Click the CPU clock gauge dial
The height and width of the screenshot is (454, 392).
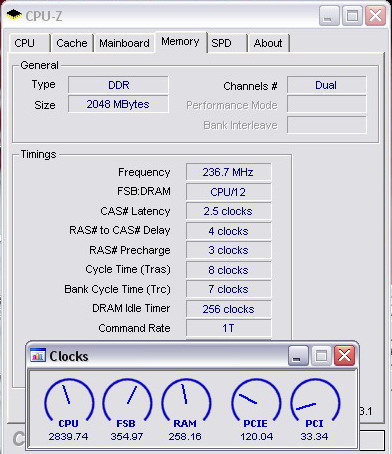click(69, 399)
